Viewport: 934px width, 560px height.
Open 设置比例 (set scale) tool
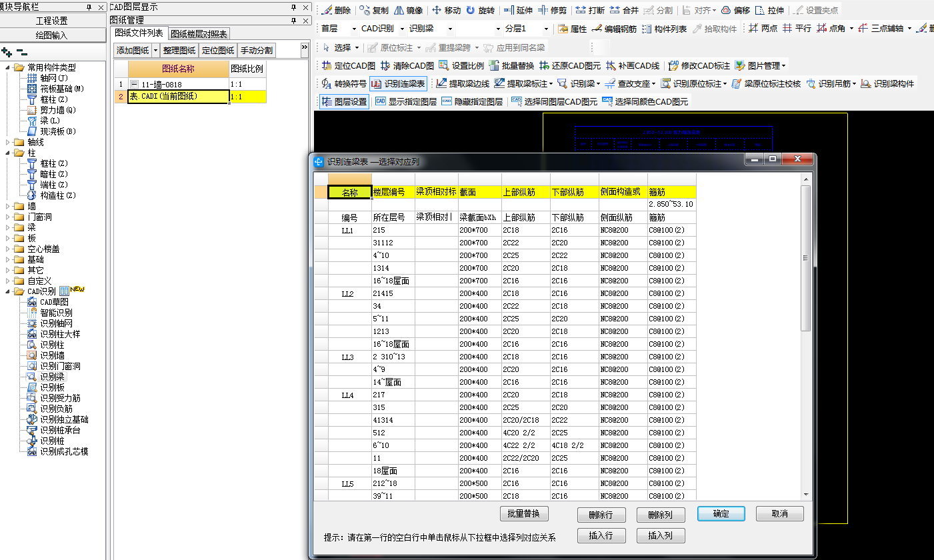pyautogui.click(x=461, y=65)
